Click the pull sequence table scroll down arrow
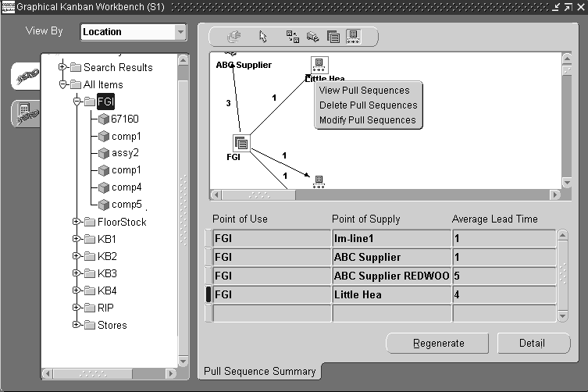The width and height of the screenshot is (588, 392). coord(562,315)
